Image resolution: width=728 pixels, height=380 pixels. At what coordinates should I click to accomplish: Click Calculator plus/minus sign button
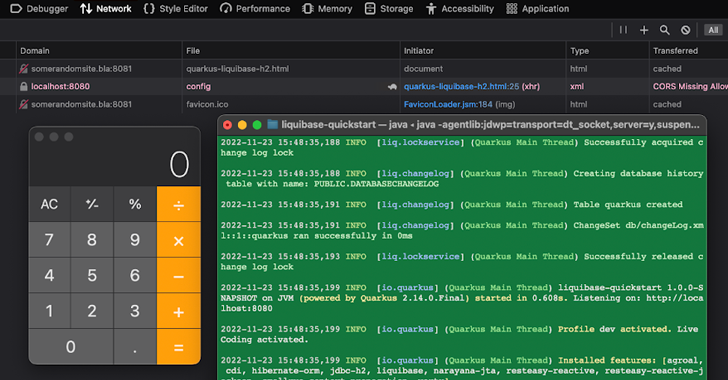click(x=92, y=204)
